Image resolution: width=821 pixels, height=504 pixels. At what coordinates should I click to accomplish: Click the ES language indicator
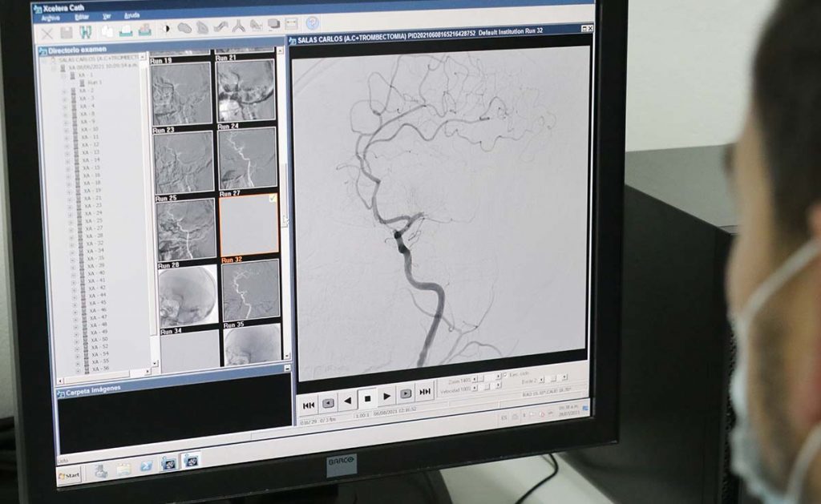pos(504,418)
